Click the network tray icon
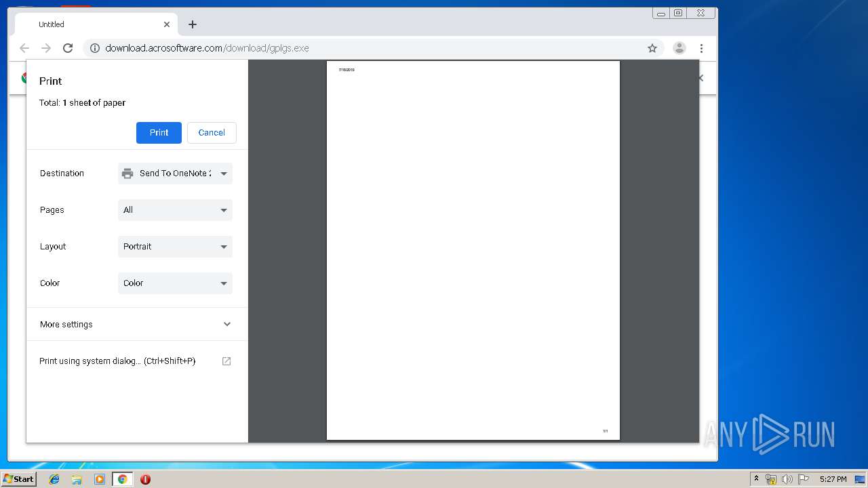 [771, 479]
